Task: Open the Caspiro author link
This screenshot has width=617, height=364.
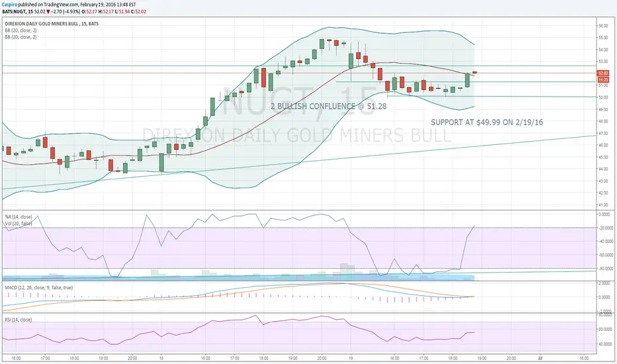Action: pyautogui.click(x=9, y=5)
